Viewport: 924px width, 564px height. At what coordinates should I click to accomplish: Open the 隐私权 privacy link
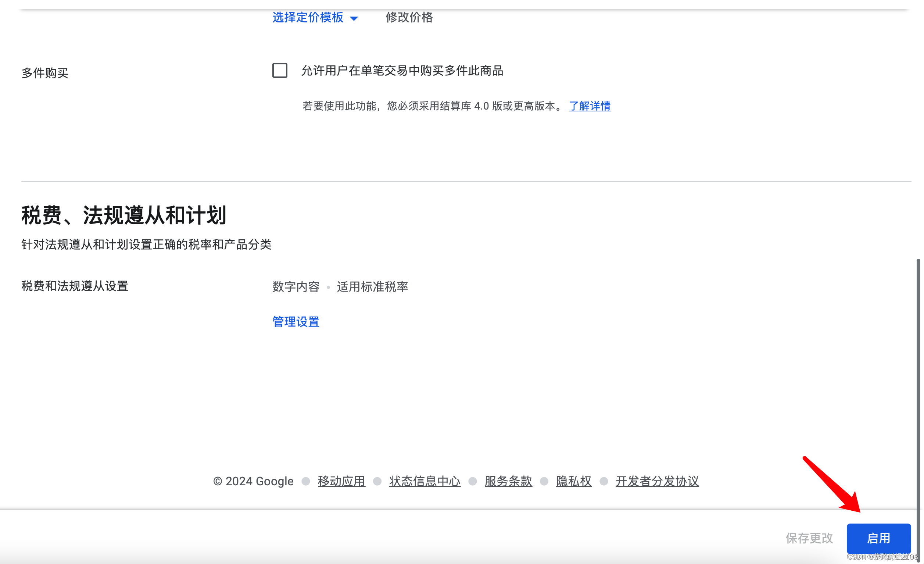point(573,481)
